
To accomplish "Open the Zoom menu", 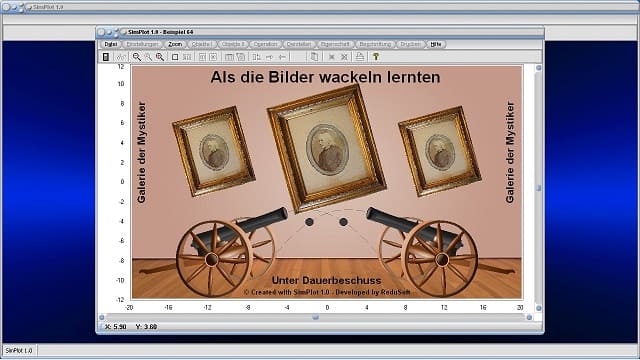I will click(x=175, y=44).
